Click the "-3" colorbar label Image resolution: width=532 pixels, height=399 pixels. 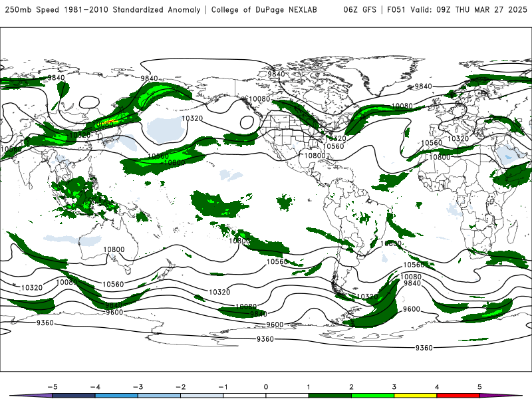[138, 387]
